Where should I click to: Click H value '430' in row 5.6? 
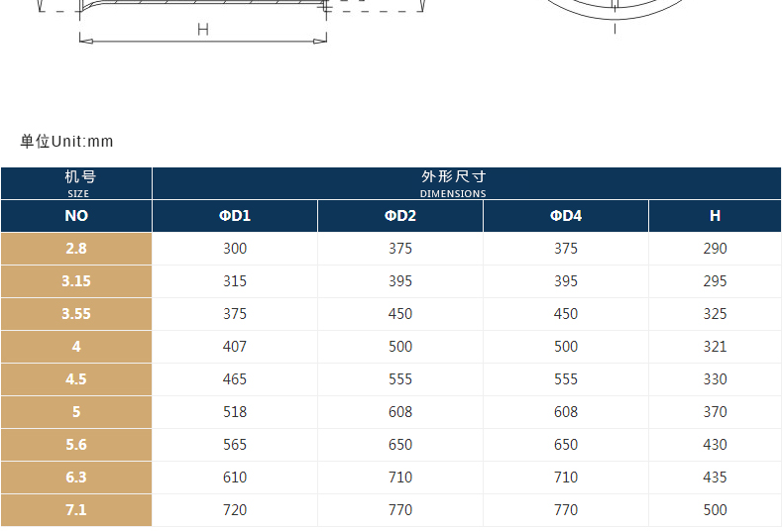tap(715, 445)
